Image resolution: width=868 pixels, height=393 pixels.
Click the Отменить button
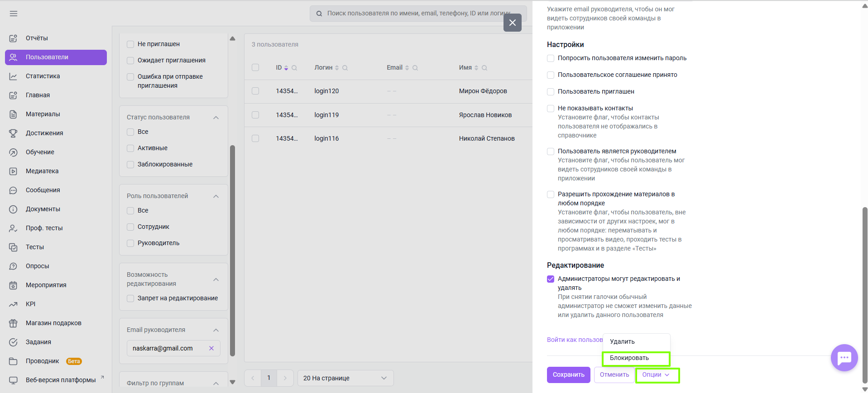pyautogui.click(x=614, y=375)
